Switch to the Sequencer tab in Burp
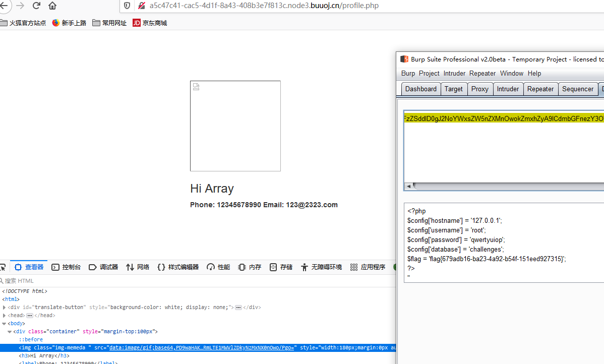 point(577,89)
